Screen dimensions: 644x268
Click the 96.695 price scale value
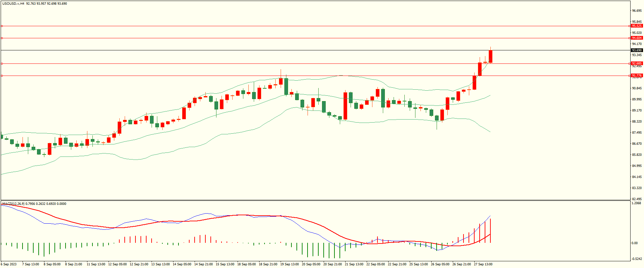tap(637, 11)
